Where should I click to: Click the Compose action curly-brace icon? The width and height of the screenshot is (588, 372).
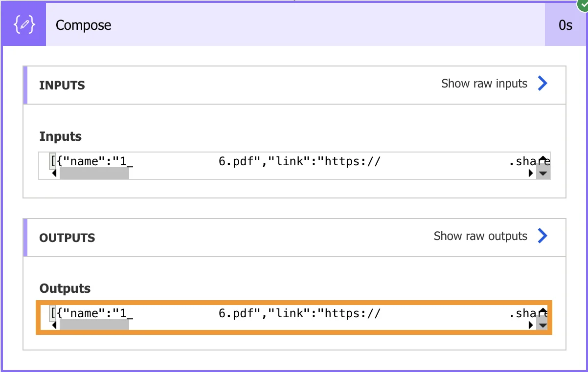pyautogui.click(x=24, y=25)
